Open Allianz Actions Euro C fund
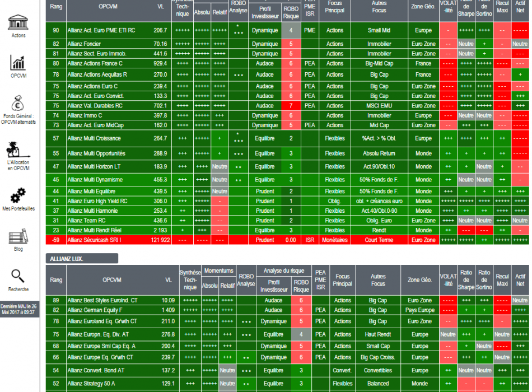Viewport: 532px width, 392px height. pyautogui.click(x=92, y=86)
